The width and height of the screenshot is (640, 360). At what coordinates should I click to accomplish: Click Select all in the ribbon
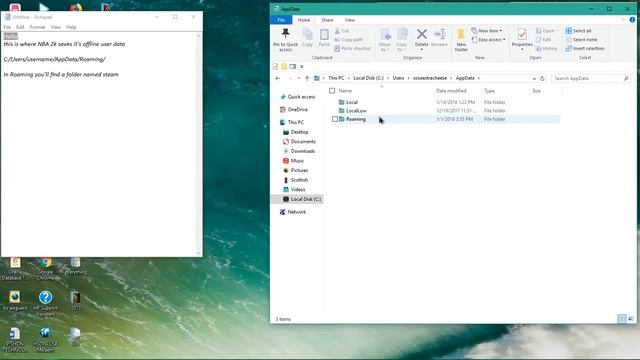[x=578, y=31]
